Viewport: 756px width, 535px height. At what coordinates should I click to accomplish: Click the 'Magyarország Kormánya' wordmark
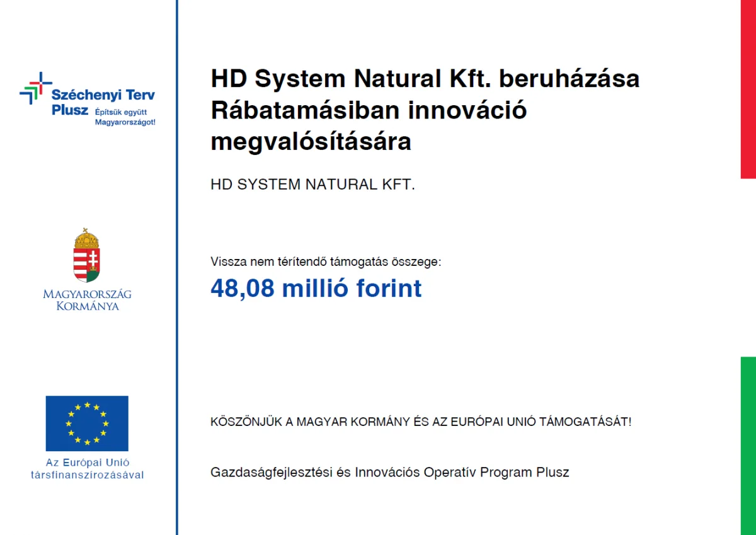click(x=87, y=300)
